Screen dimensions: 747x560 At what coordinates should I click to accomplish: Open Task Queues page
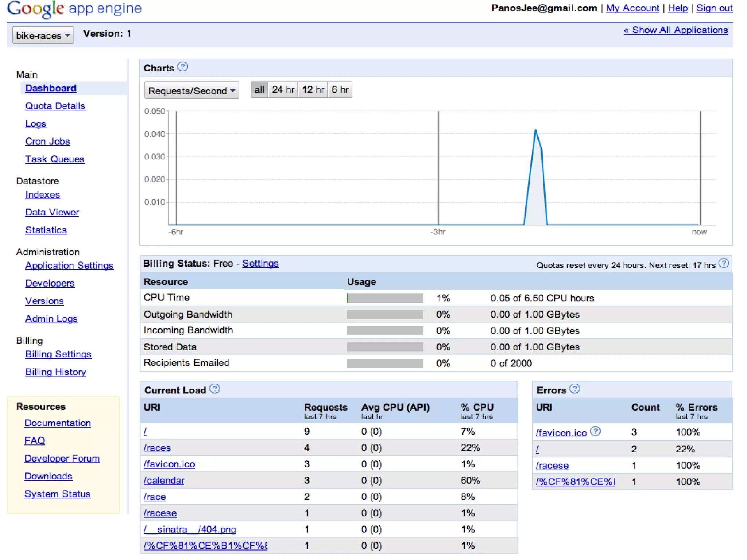[x=55, y=159]
